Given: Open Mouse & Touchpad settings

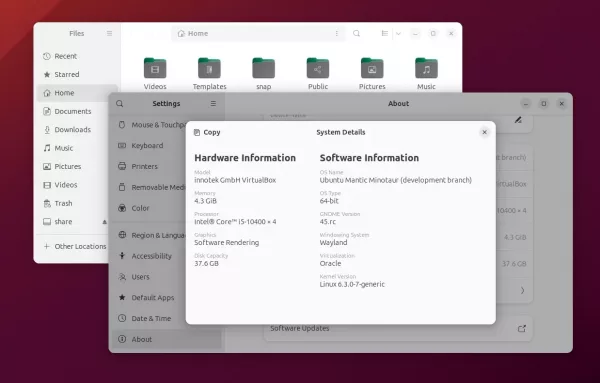Looking at the screenshot, I should (x=149, y=125).
